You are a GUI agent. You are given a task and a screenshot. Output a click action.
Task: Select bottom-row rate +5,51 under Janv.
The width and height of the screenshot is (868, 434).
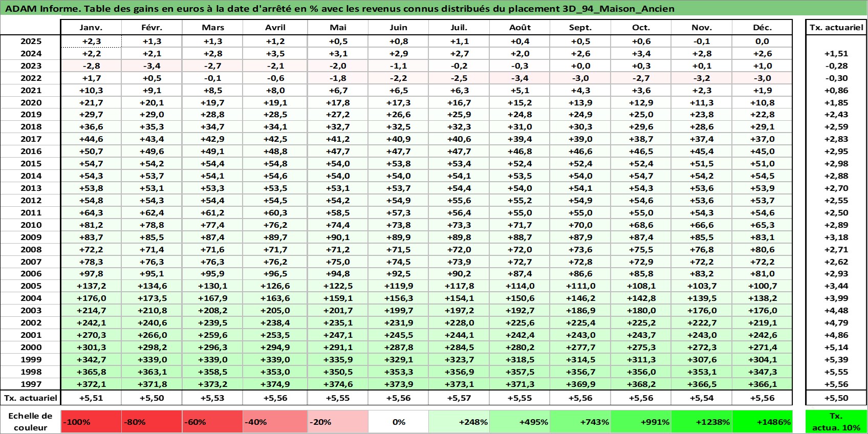(91, 398)
